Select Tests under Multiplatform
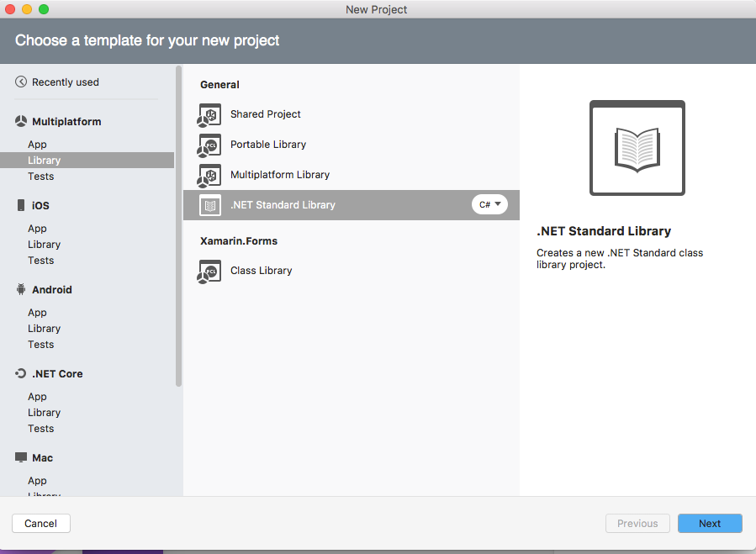756x554 pixels. coord(41,177)
